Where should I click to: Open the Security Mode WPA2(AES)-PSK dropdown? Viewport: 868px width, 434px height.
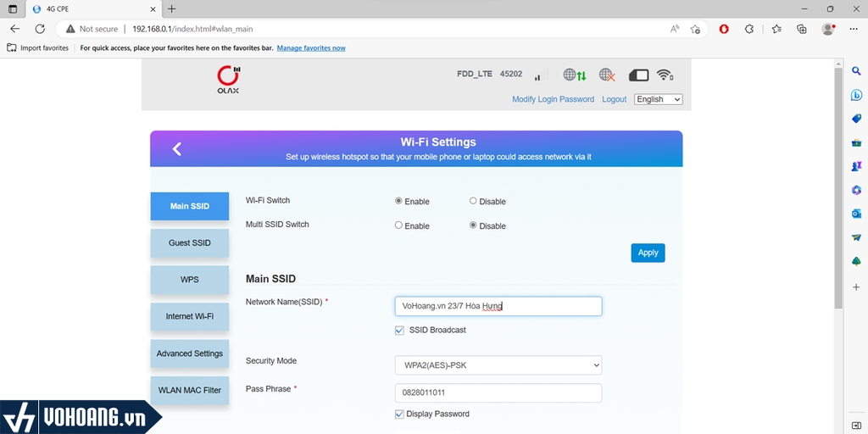click(498, 365)
